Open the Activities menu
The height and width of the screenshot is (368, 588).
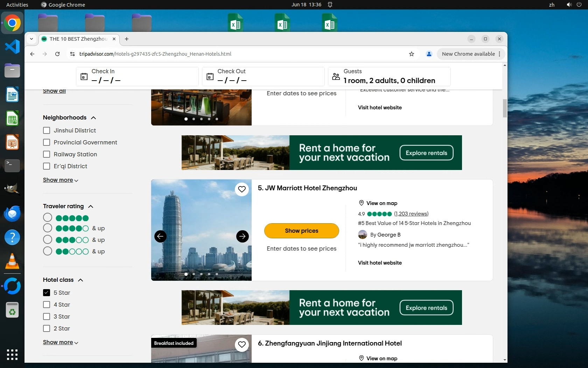pyautogui.click(x=17, y=5)
